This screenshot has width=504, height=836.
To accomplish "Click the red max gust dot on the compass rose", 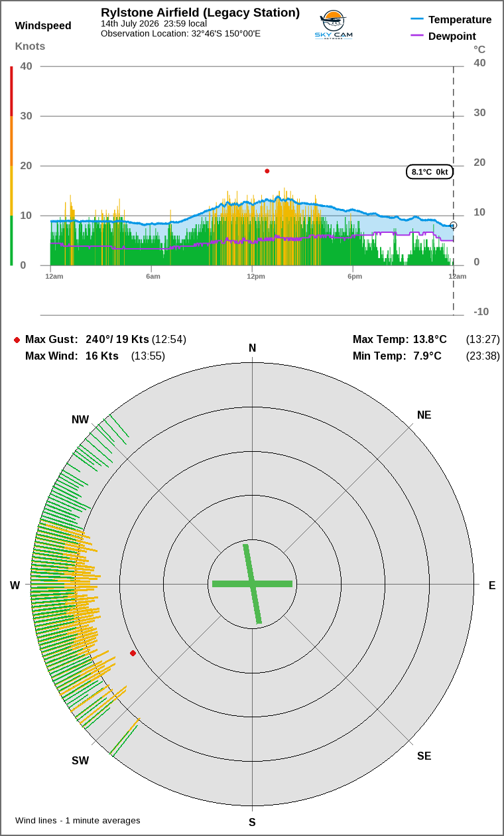I will click(x=133, y=654).
